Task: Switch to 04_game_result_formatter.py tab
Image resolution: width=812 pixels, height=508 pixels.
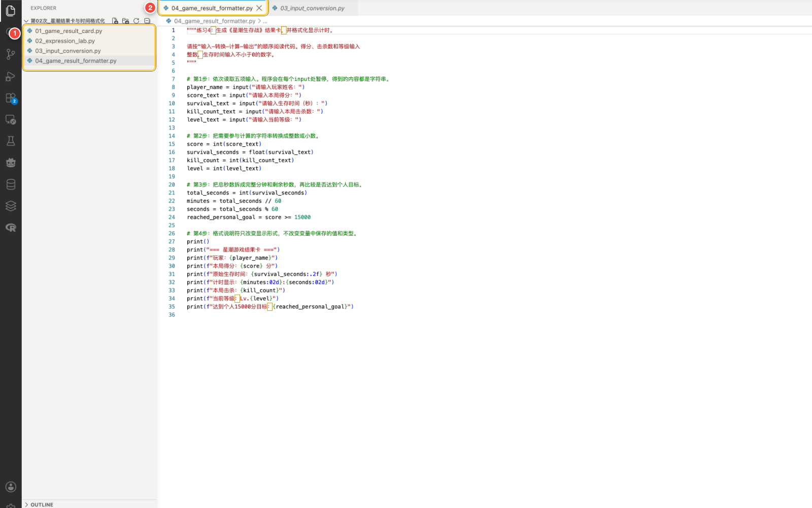Action: point(213,8)
